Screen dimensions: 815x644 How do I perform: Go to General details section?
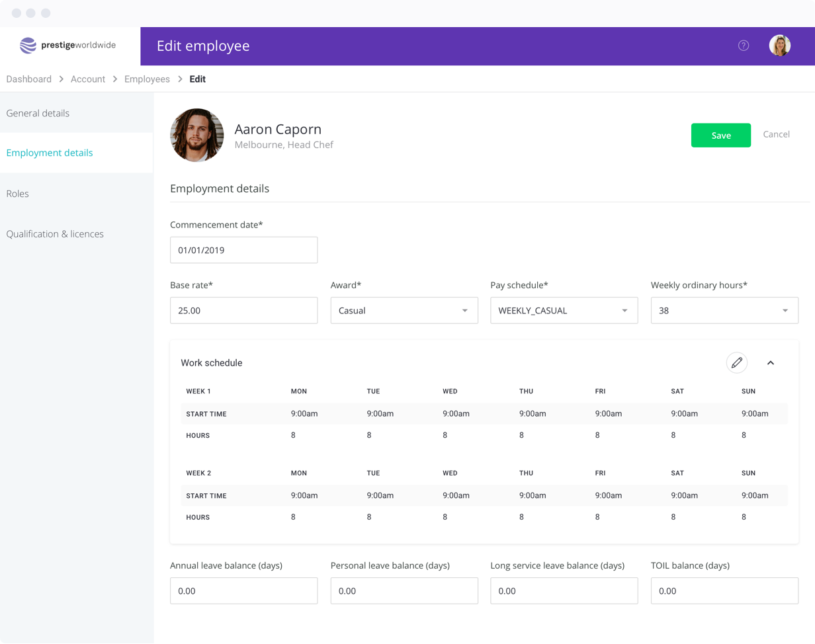(x=38, y=113)
